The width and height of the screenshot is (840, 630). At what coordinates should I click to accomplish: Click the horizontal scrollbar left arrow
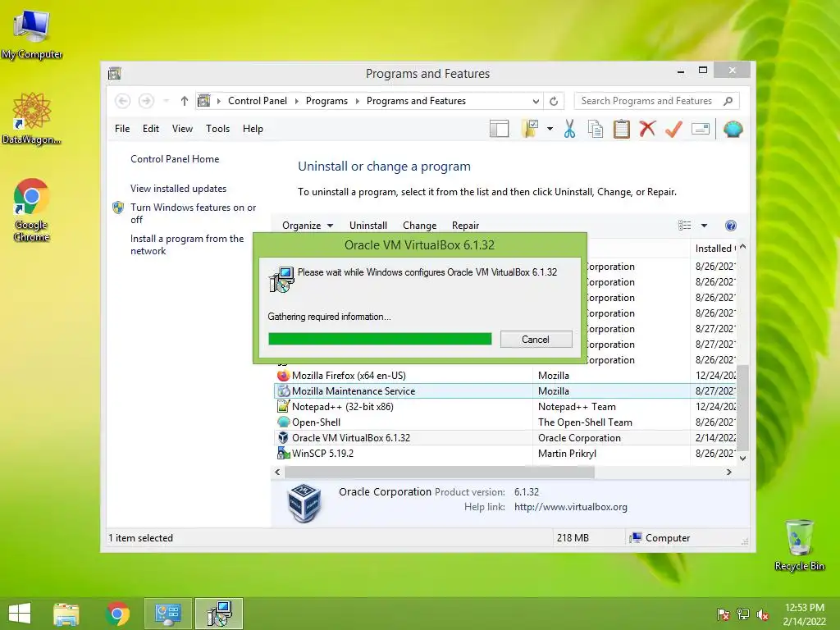(277, 472)
